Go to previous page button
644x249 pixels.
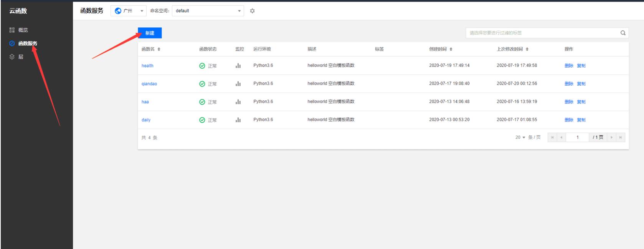(561, 138)
